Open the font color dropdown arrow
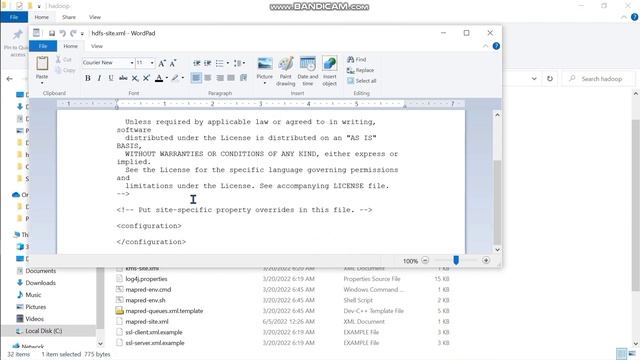Image resolution: width=640 pixels, height=360 pixels. tap(167, 78)
